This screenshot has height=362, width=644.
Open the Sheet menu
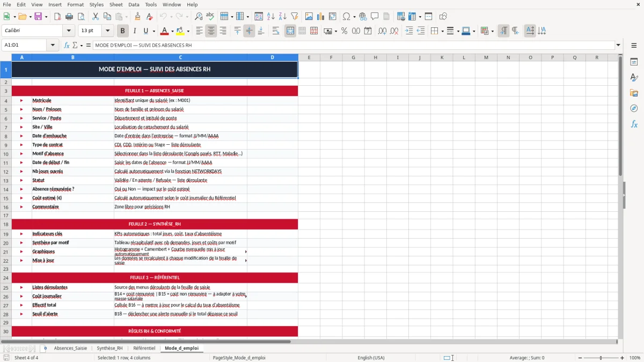[116, 4]
